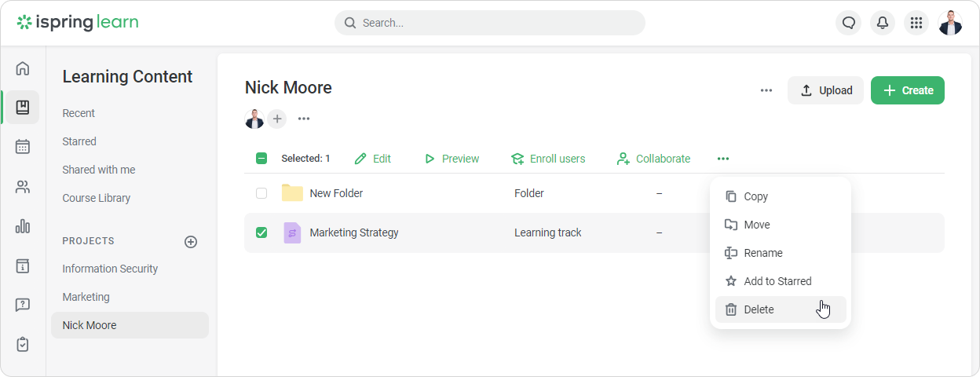Uncheck the Marketing Strategy checkbox
The height and width of the screenshot is (377, 980).
(261, 232)
